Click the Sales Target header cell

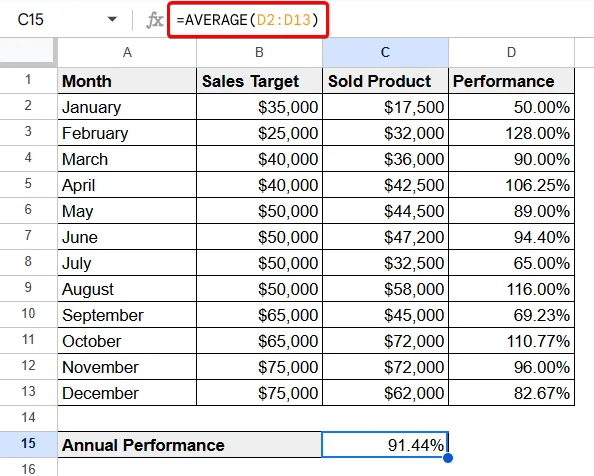click(x=259, y=81)
